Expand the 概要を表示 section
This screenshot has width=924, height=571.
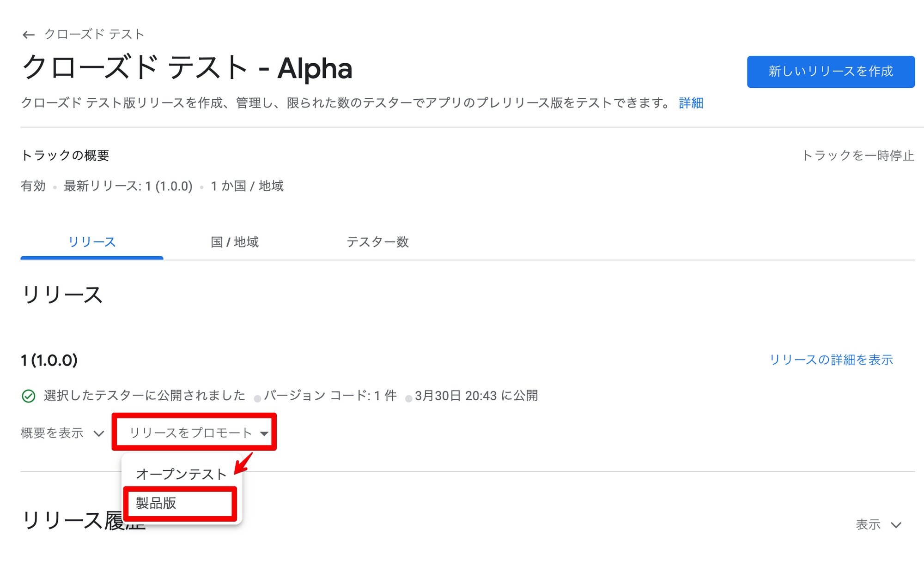pyautogui.click(x=52, y=433)
